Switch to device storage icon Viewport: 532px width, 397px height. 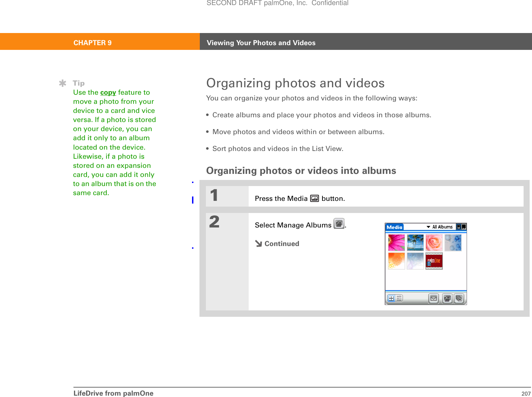[x=459, y=227]
